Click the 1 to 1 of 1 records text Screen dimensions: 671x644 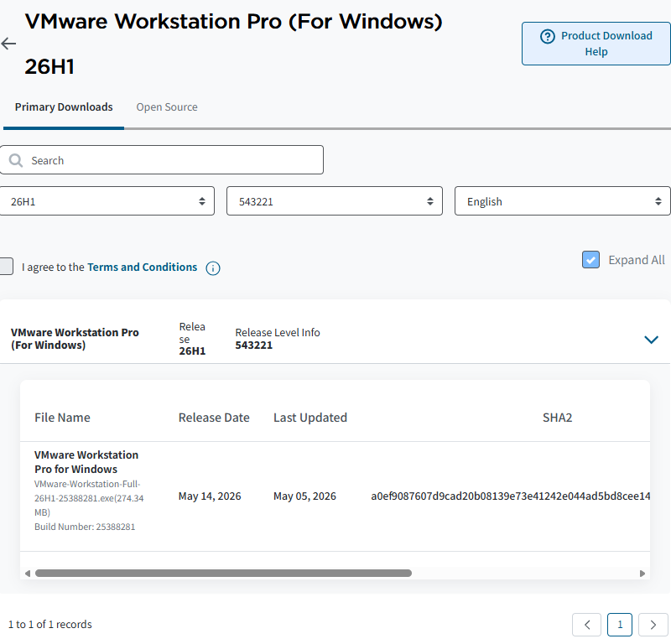(x=50, y=625)
